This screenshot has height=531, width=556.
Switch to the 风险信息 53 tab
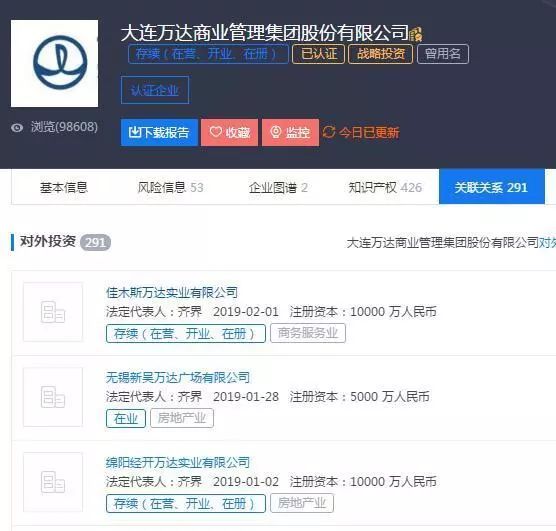(x=171, y=187)
